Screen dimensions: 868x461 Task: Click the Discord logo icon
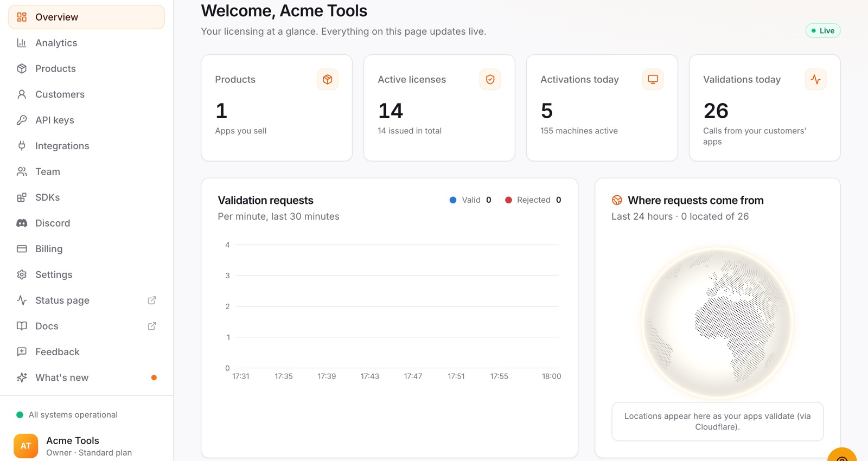coord(22,223)
